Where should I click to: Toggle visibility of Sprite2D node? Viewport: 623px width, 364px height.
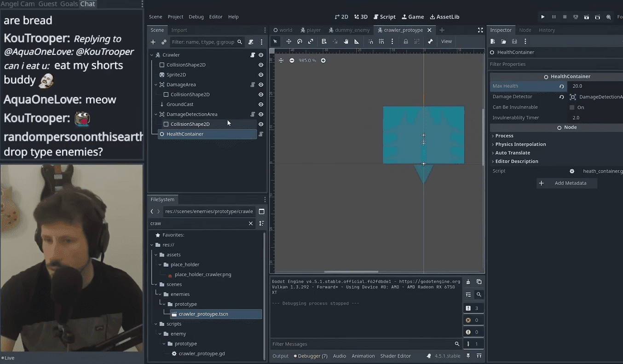pyautogui.click(x=261, y=75)
